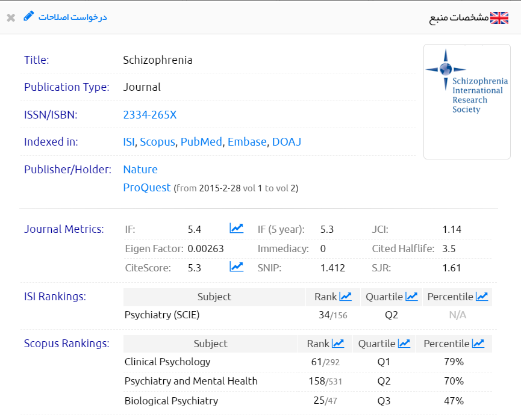Follow the ISI indexing link
Image resolution: width=521 pixels, height=420 pixels.
click(x=129, y=142)
